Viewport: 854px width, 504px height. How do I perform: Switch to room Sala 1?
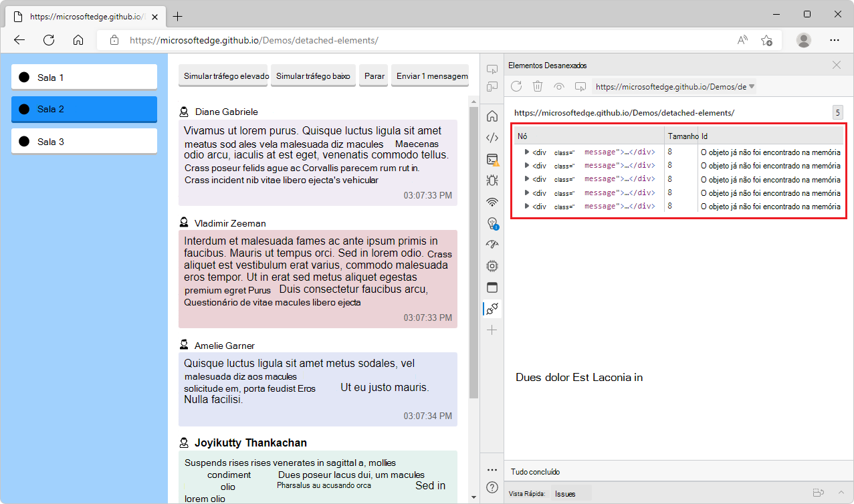click(84, 77)
